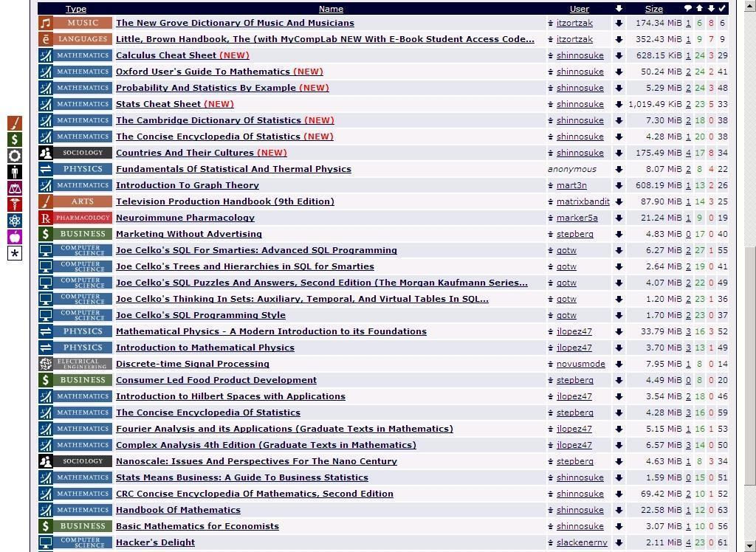The image size is (756, 552).
Task: Open Complex Analysis 4th Edition link
Action: click(x=266, y=445)
